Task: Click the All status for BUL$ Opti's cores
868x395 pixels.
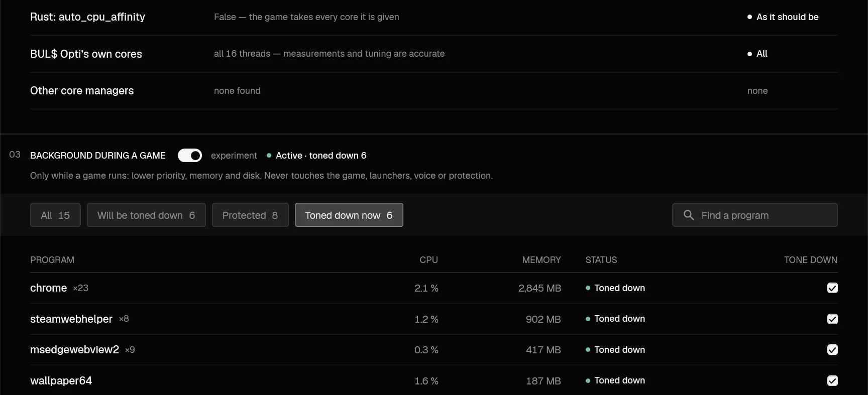Action: [x=757, y=54]
